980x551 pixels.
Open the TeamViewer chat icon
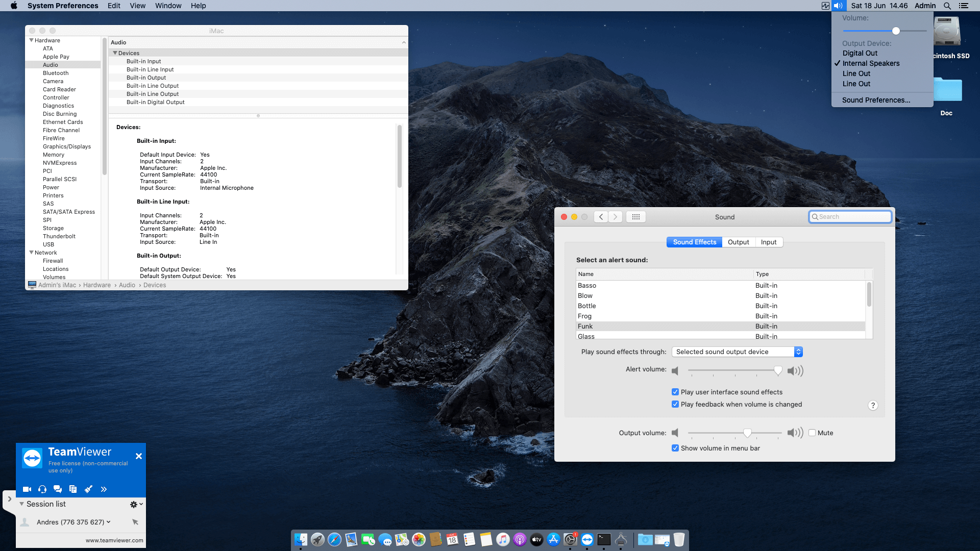(x=58, y=489)
